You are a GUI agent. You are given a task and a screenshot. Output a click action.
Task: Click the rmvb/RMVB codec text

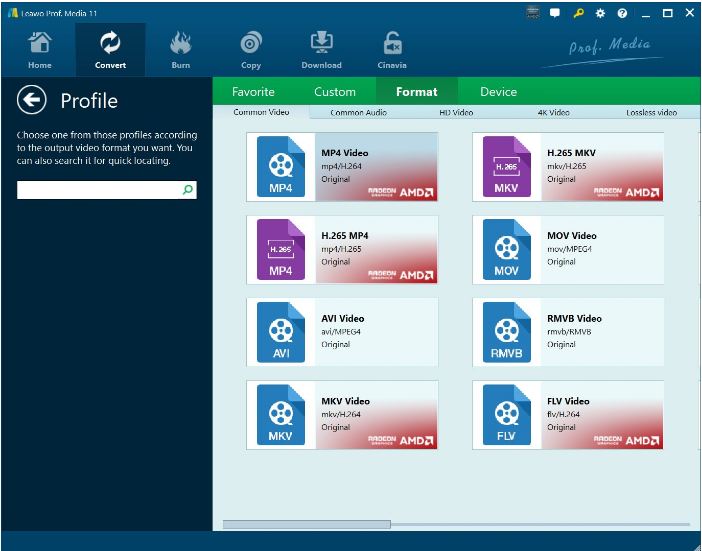(x=569, y=332)
